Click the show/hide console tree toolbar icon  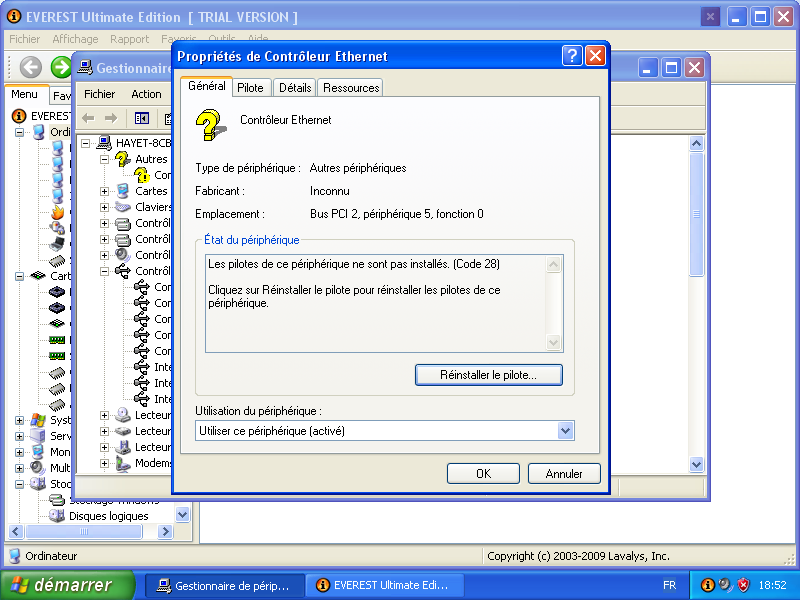(142, 118)
